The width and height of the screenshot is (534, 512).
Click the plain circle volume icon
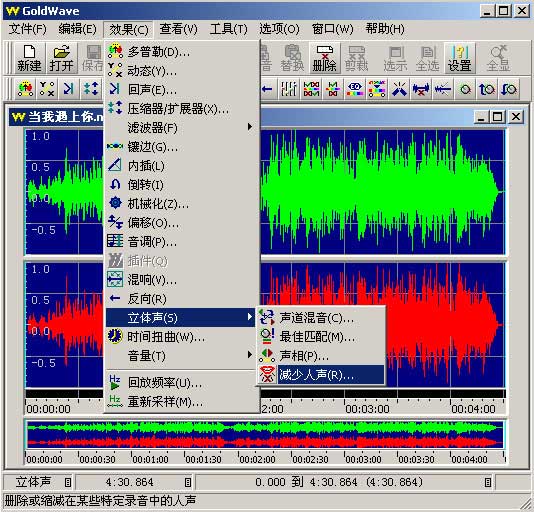465,89
